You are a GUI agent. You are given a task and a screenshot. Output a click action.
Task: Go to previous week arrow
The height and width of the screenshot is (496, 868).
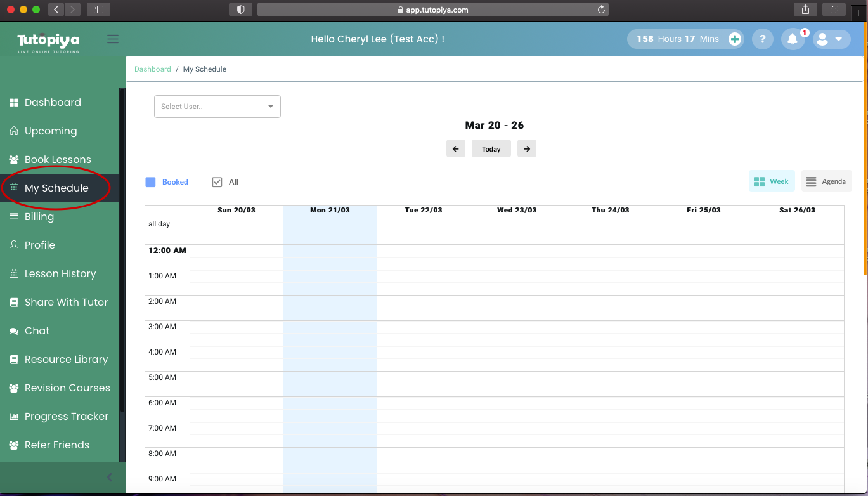pyautogui.click(x=455, y=149)
